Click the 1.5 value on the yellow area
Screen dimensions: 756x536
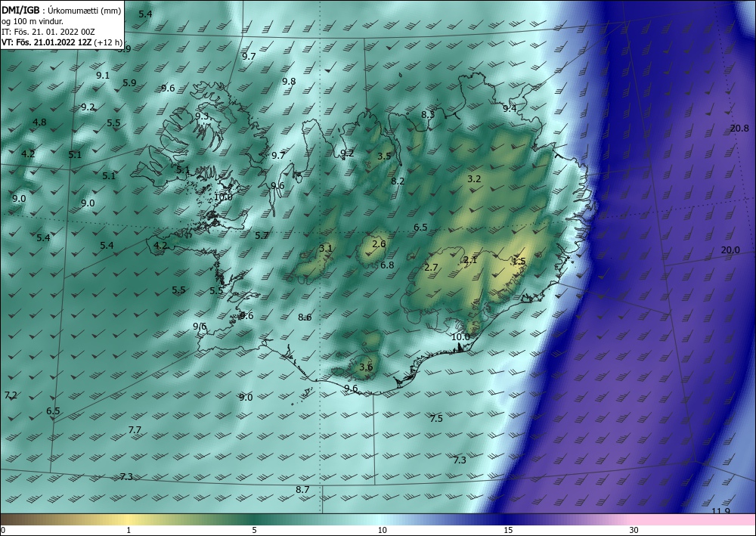[519, 262]
